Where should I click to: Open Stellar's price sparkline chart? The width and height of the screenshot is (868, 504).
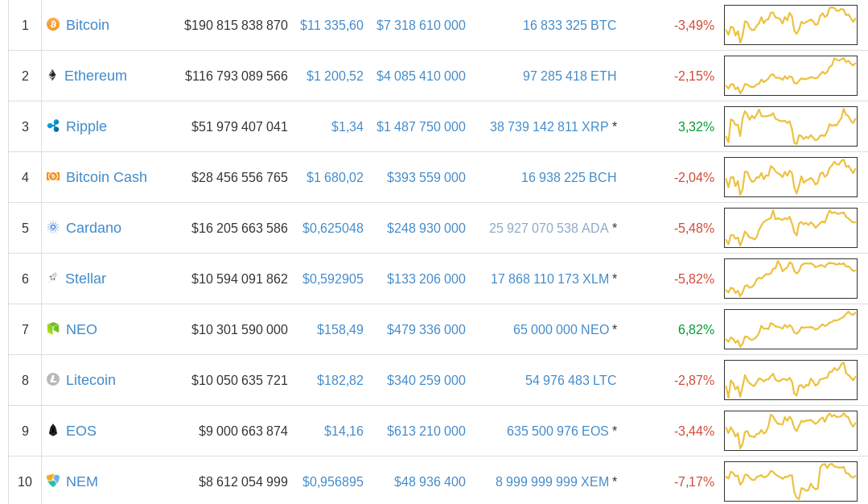tap(791, 279)
